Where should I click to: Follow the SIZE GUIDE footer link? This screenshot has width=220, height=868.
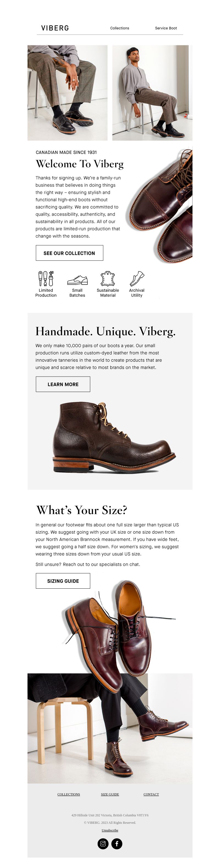[x=110, y=794]
